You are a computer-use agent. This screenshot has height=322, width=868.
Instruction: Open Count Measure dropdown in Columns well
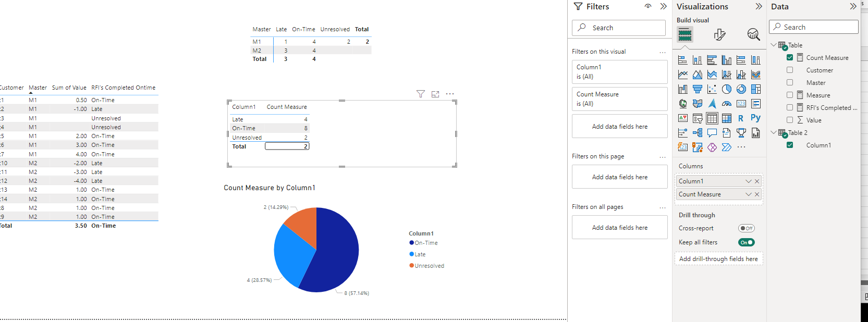pyautogui.click(x=749, y=194)
